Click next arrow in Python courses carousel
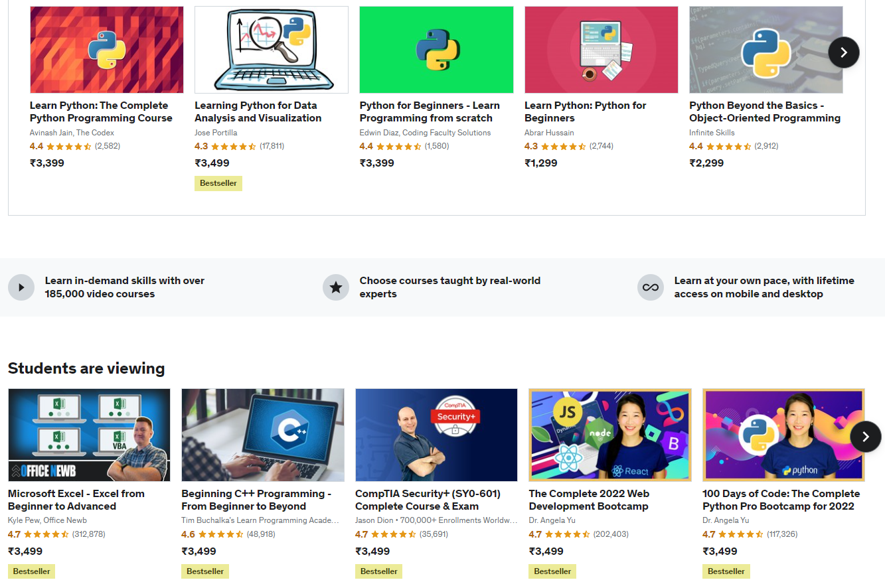Viewport: 885px width, 588px height. [844, 52]
